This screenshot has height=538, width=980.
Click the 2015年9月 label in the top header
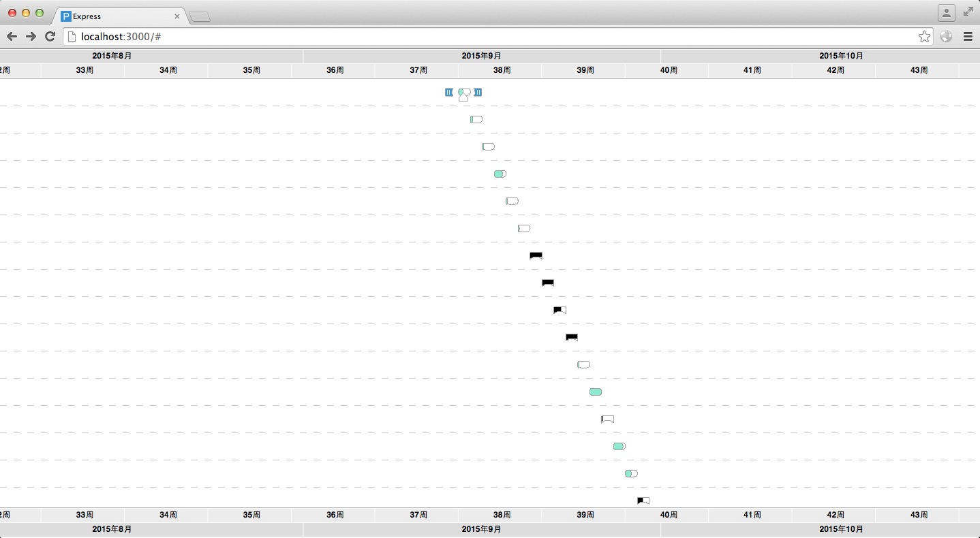pyautogui.click(x=482, y=56)
